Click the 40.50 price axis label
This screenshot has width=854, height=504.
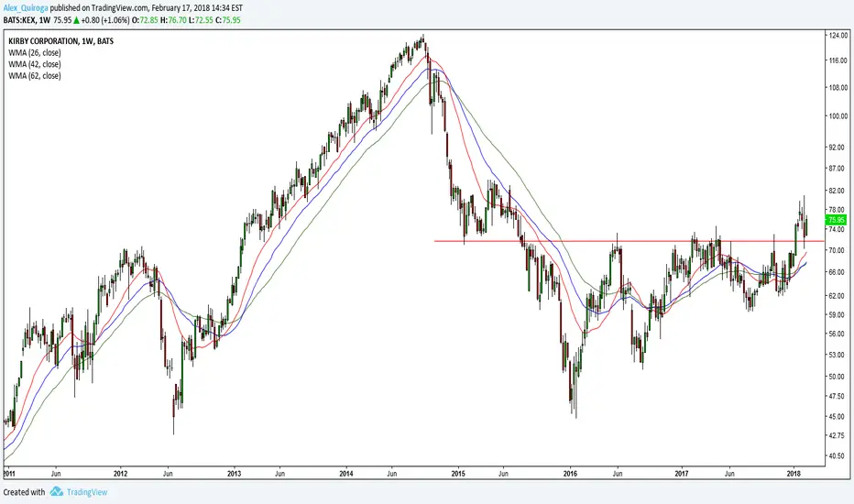coord(838,455)
